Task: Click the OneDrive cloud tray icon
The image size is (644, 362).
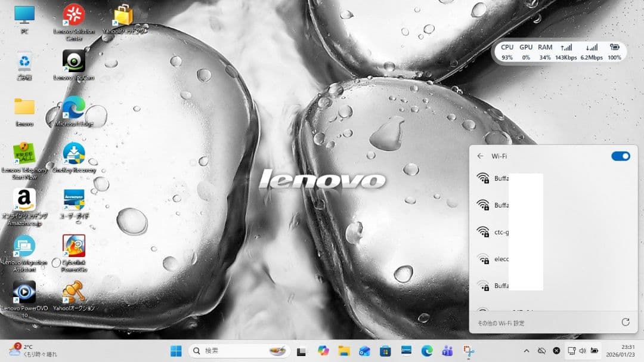Action: coord(541,351)
